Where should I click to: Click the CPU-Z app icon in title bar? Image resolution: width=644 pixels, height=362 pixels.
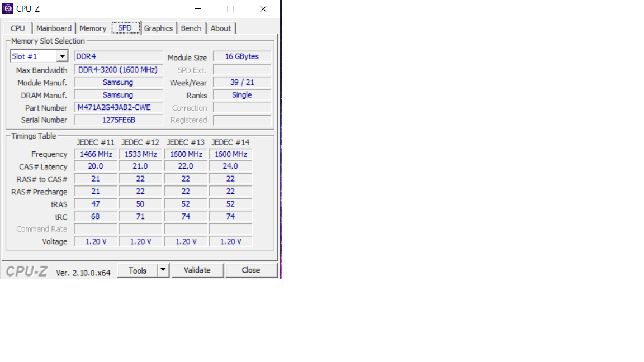click(8, 8)
